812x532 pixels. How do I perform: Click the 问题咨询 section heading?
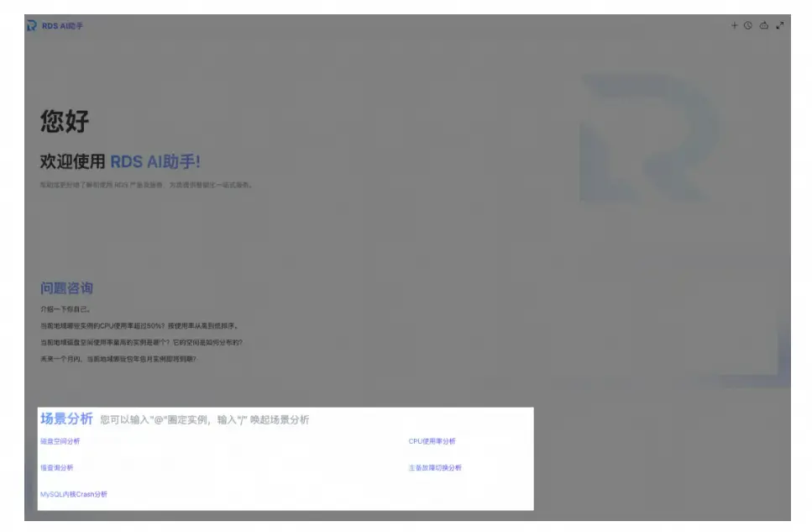(x=67, y=288)
